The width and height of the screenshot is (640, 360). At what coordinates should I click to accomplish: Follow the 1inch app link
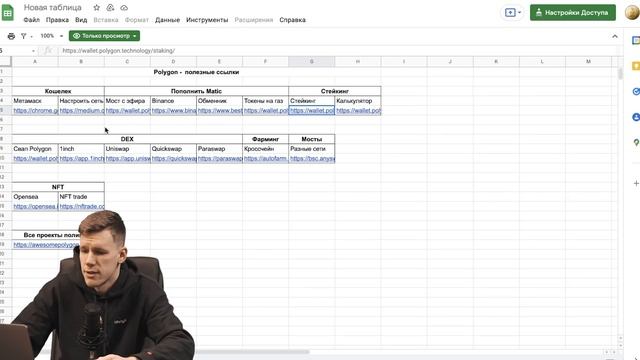[x=81, y=158]
